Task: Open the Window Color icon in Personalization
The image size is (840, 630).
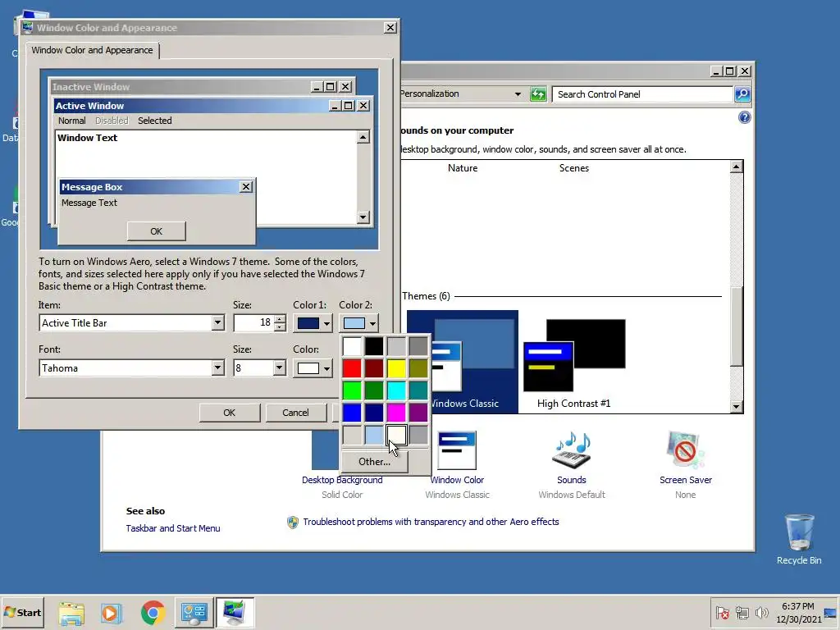Action: (457, 450)
